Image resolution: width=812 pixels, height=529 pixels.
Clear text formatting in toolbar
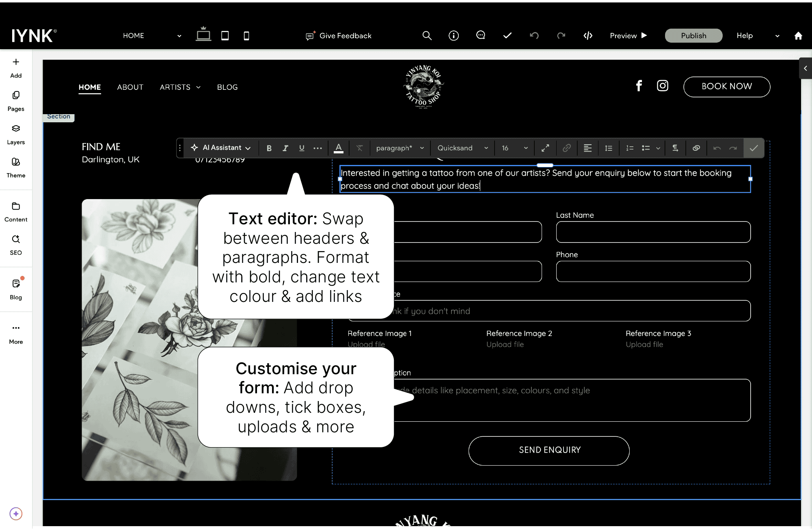point(359,148)
